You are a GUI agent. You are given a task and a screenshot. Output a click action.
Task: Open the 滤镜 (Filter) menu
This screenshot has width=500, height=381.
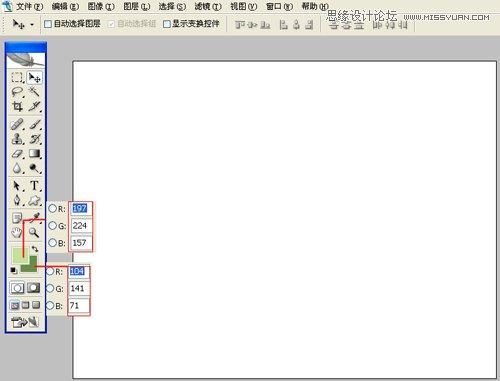[208, 6]
